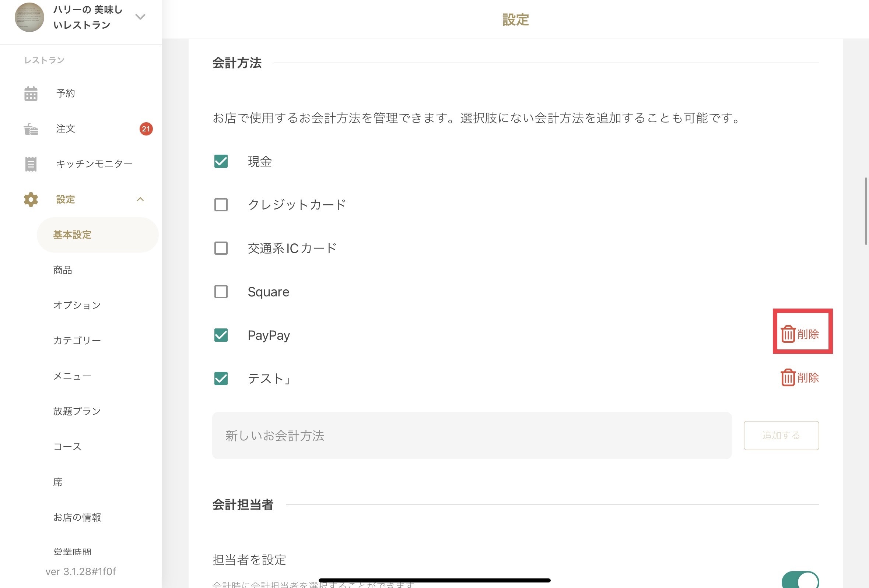Click the restaurant profile avatar

click(x=29, y=17)
